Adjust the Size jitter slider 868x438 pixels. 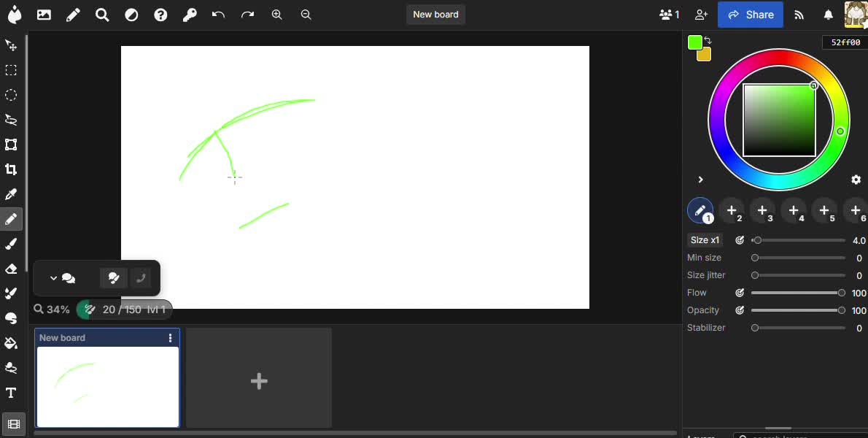coord(798,275)
